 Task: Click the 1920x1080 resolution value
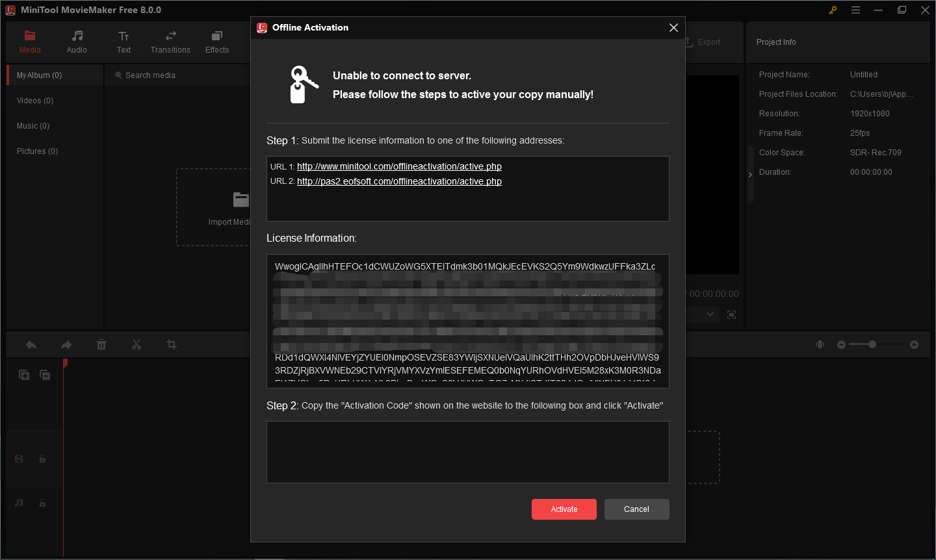click(x=870, y=114)
